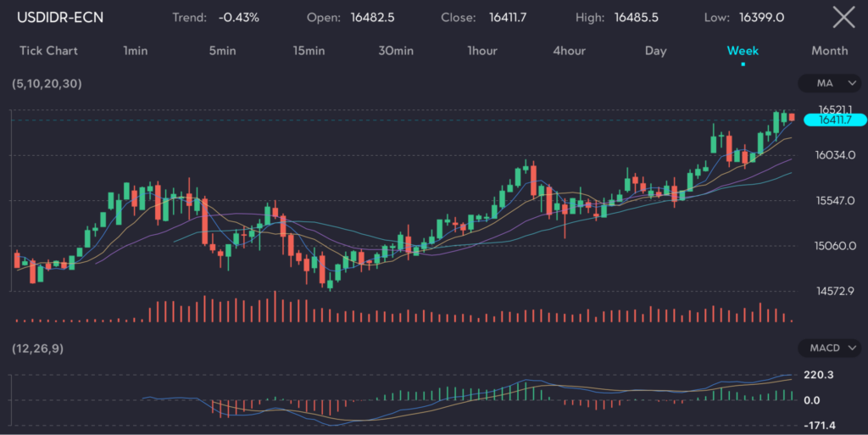Select the Week timeframe tab
This screenshot has height=435, width=868.
coord(743,51)
